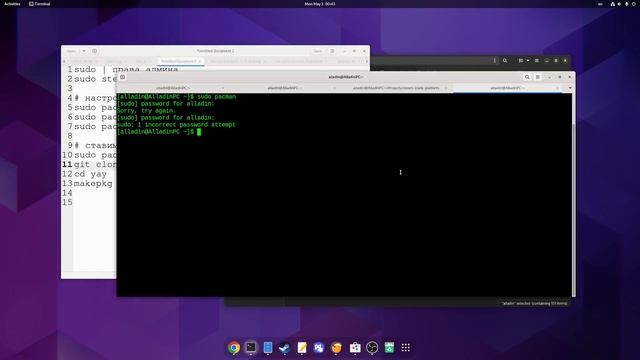Click line 11 'git clone' in editor
This screenshot has width=640, height=360.
tap(95, 164)
